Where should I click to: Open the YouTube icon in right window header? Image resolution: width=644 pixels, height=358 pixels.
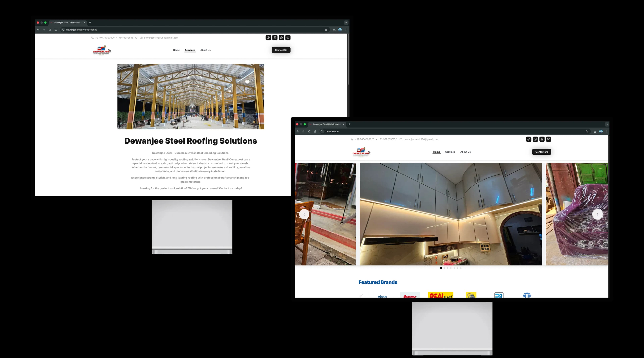(x=549, y=139)
